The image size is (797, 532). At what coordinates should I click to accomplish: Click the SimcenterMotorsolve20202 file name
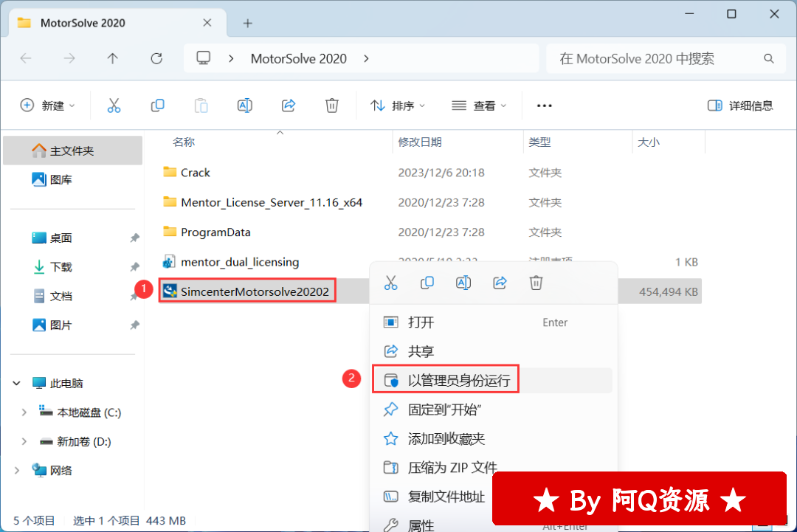click(255, 291)
